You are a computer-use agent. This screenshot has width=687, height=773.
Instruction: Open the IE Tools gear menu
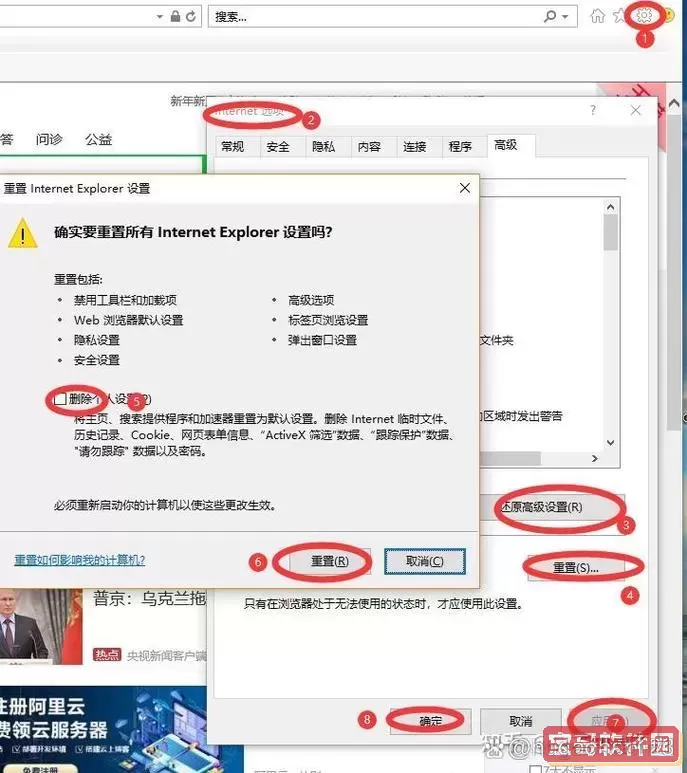(644, 16)
